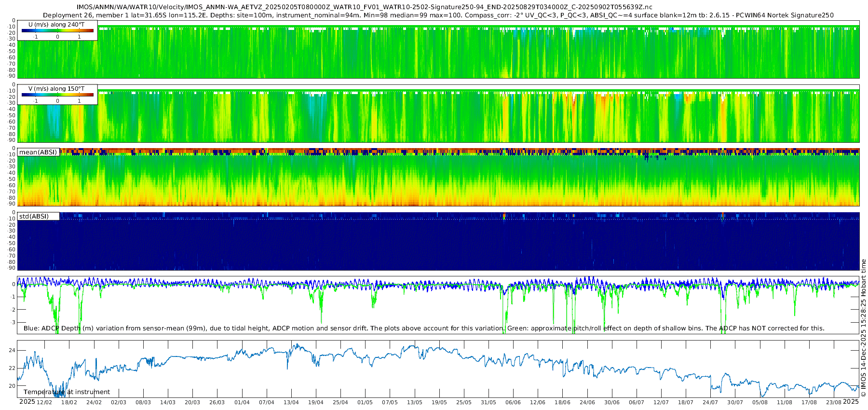Click the IMOS copyright timestamp on right edge
The height and width of the screenshot is (410, 868).
(863, 328)
